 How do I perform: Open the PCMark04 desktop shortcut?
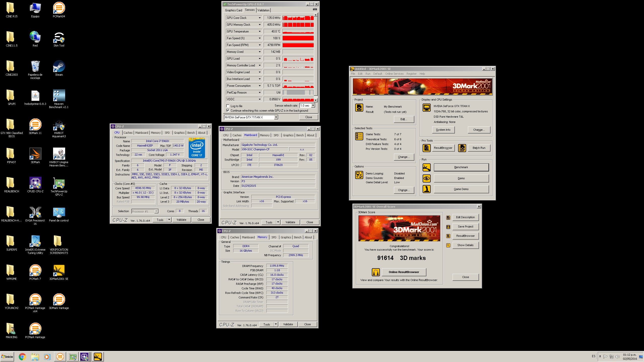(x=59, y=10)
